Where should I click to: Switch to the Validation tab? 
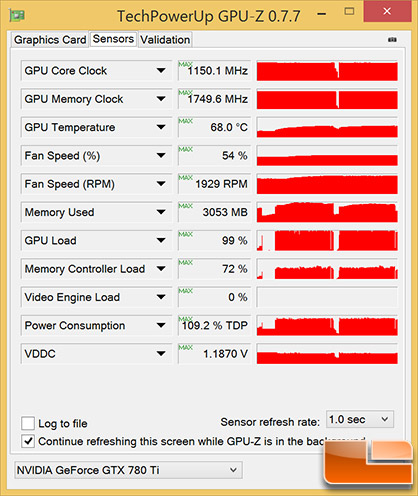pos(165,40)
